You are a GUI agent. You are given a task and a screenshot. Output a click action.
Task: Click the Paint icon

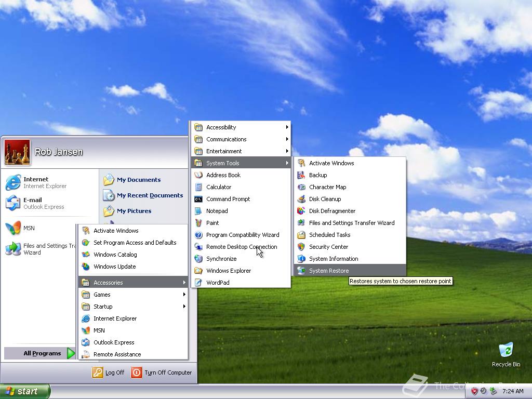(198, 223)
